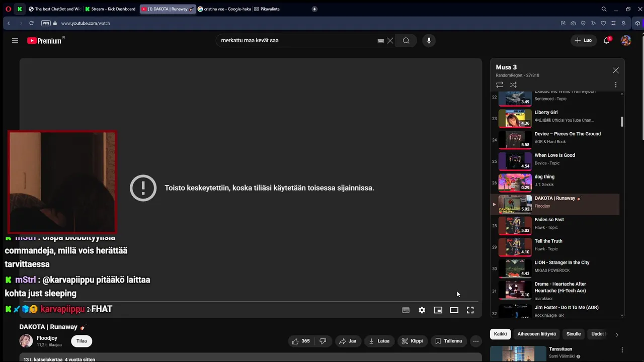This screenshot has width=644, height=362.
Task: Toggle theater mode
Action: point(454,310)
